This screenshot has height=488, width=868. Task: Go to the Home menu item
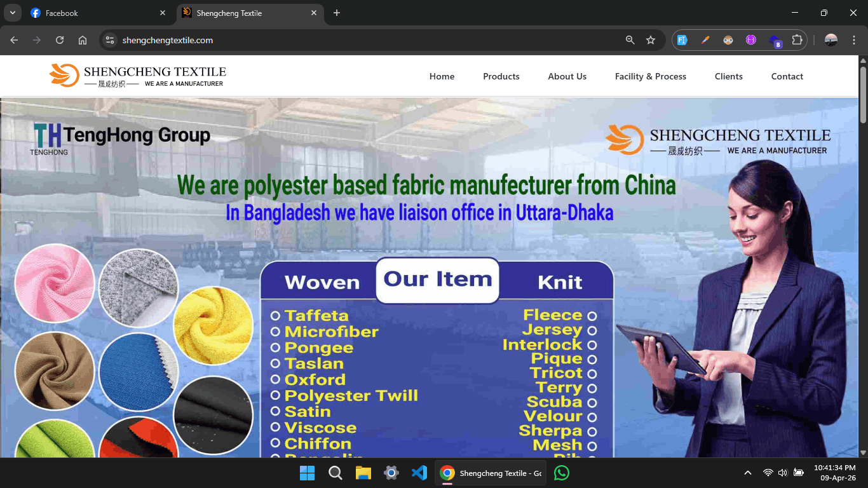442,76
